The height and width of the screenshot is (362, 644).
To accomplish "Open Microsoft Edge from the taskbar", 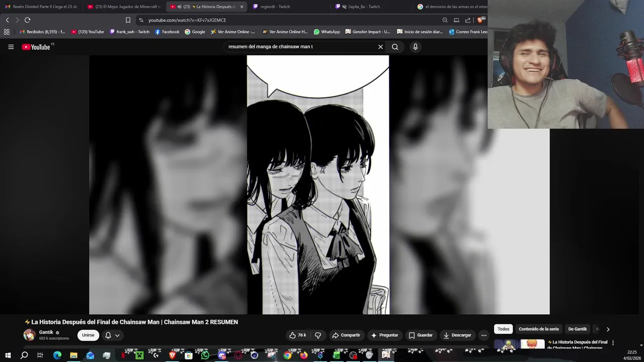I will (x=57, y=355).
